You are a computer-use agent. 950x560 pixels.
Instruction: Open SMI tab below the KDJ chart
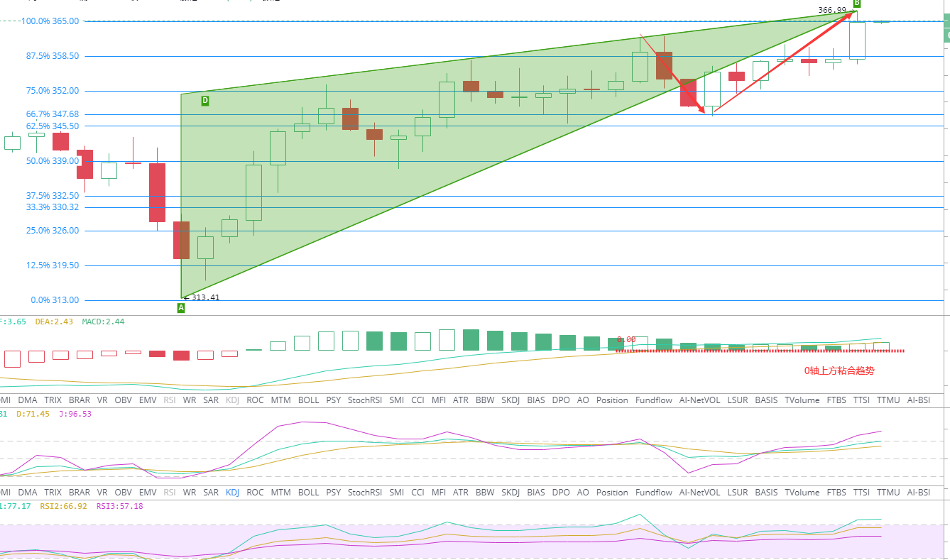click(396, 493)
